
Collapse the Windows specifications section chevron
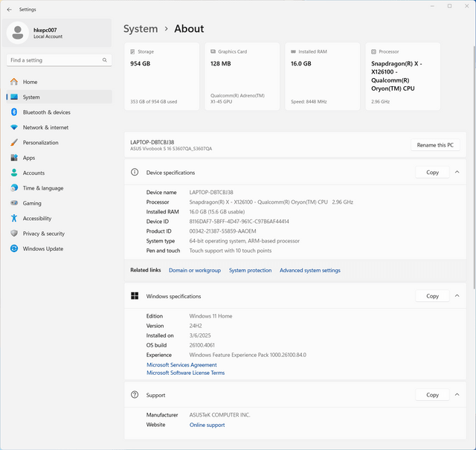(x=457, y=296)
